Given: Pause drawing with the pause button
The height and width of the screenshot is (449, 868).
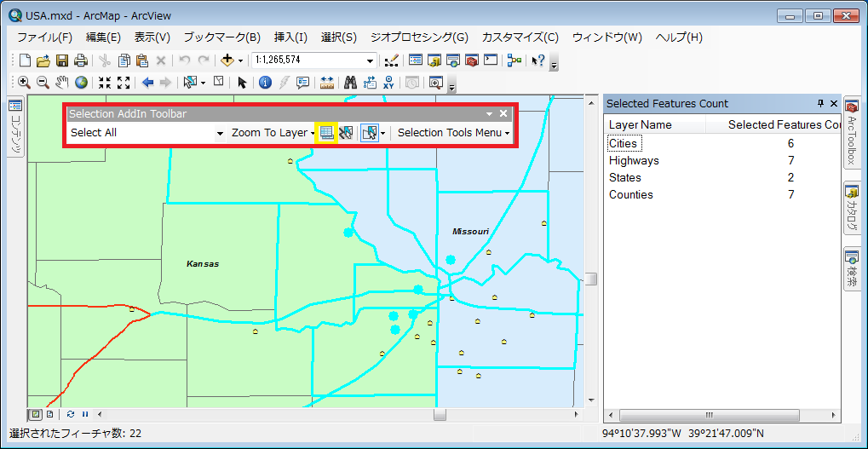Looking at the screenshot, I should point(85,413).
